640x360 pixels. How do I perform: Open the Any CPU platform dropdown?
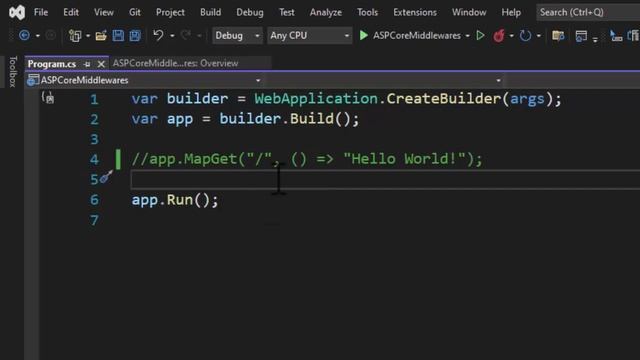point(309,36)
